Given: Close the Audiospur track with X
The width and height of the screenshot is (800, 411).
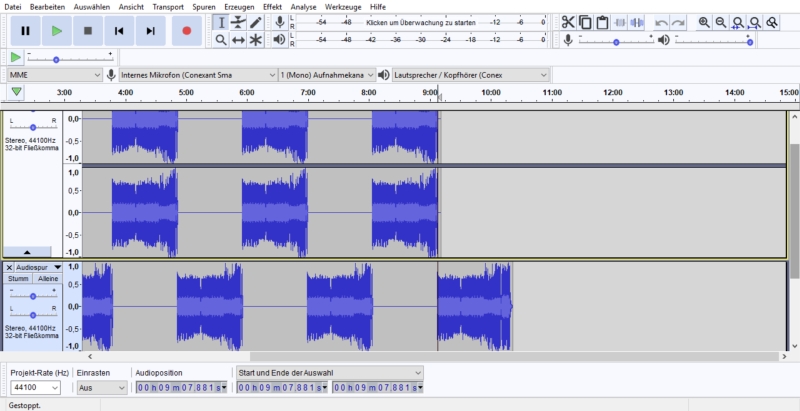Looking at the screenshot, I should pos(9,267).
